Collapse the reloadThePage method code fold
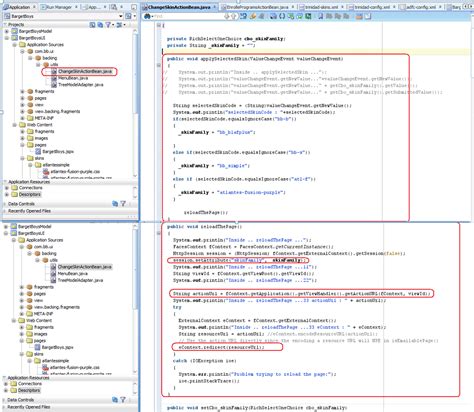 (x=159, y=233)
